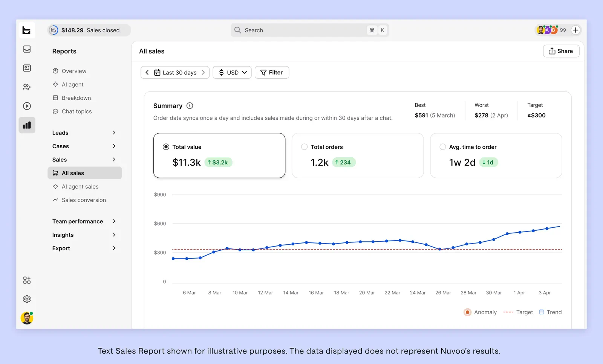Open the AI agent report
Viewport: 603px width, 364px height.
(68, 84)
